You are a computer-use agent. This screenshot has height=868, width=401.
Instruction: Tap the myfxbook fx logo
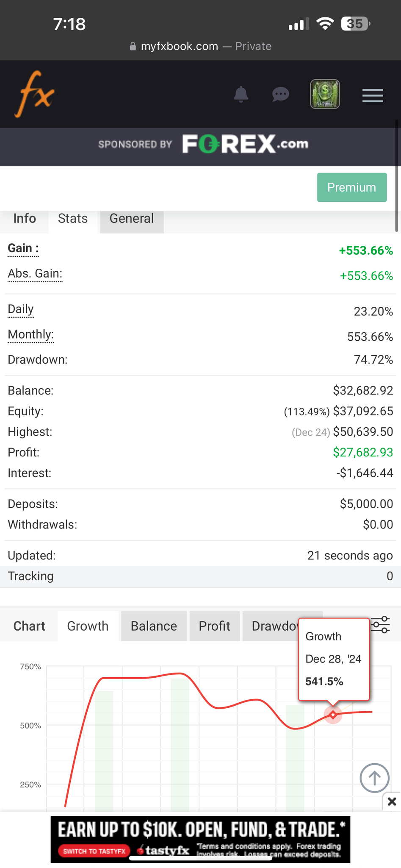click(x=35, y=94)
